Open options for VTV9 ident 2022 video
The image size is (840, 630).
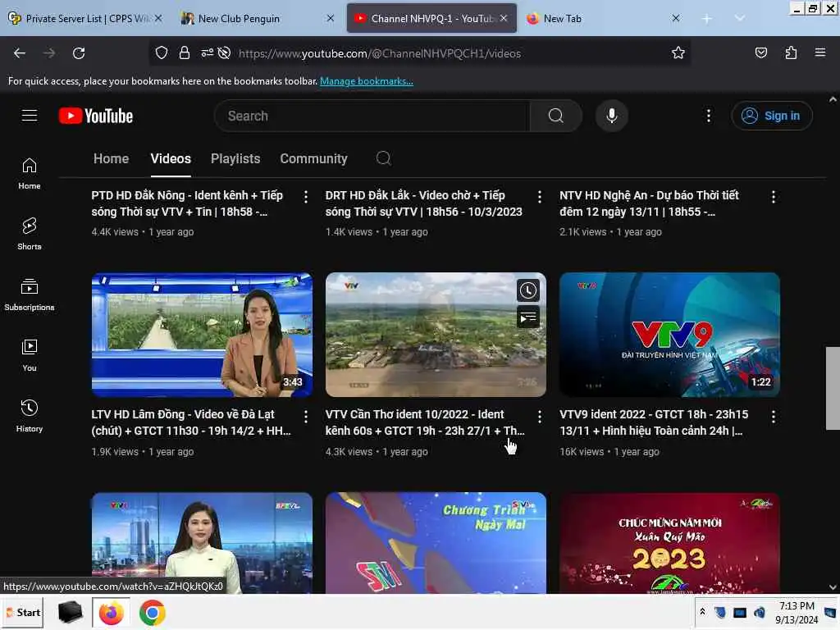pyautogui.click(x=773, y=416)
